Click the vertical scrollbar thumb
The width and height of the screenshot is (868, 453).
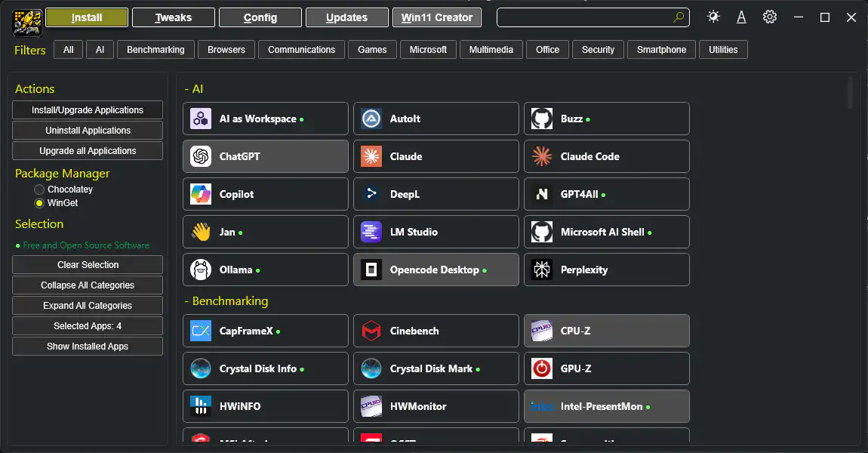851,92
